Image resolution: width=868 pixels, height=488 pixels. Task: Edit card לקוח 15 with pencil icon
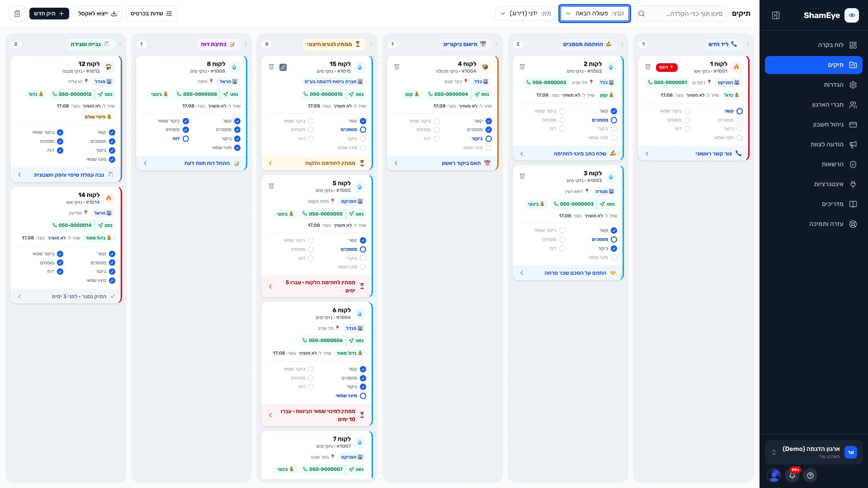click(x=283, y=67)
